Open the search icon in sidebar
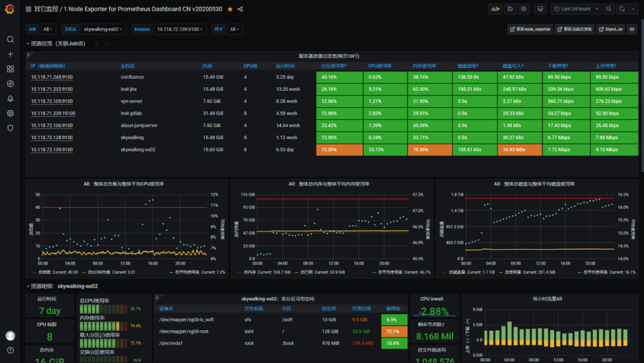Screen dimensions: 644x363 click(x=10, y=39)
